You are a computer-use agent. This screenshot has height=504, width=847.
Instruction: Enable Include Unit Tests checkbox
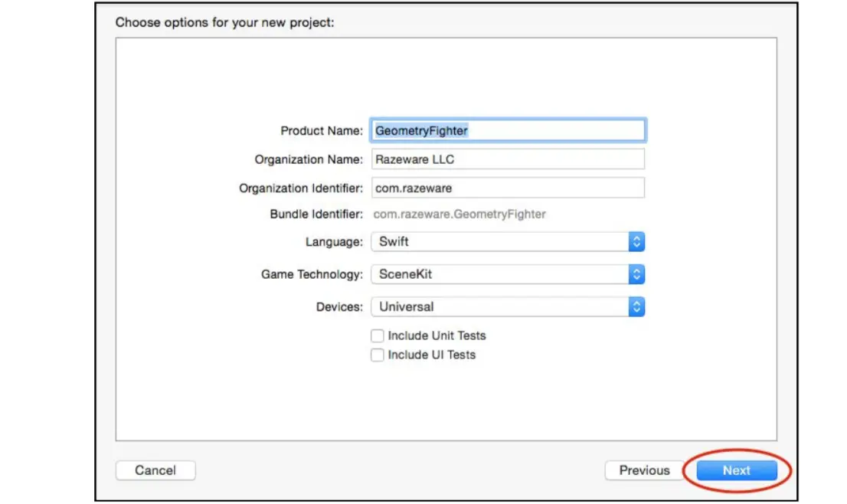(377, 336)
